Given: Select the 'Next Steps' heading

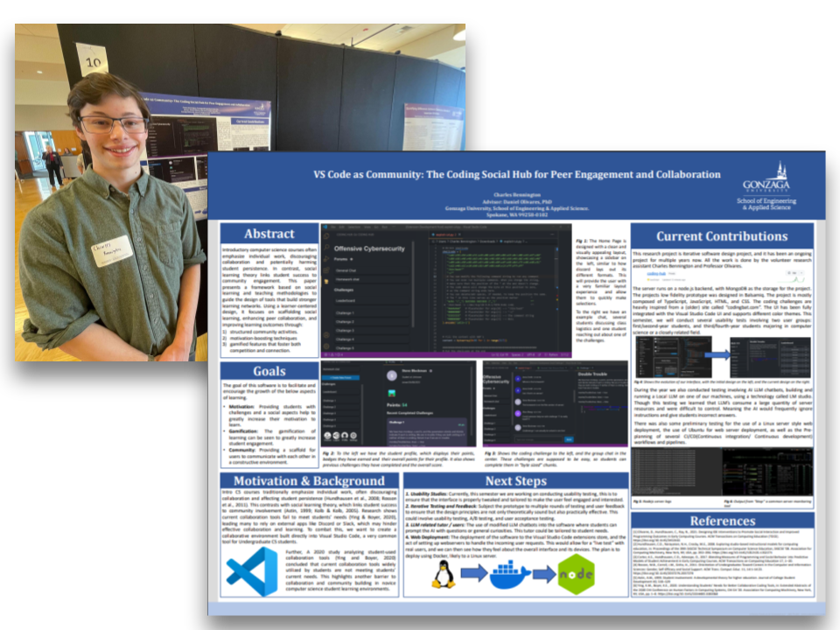Looking at the screenshot, I should pos(516,480).
